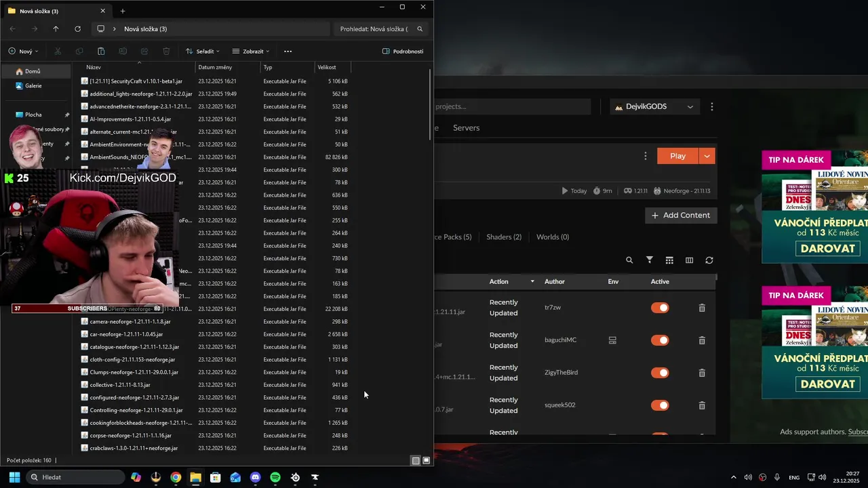Click the filter funnel icon in launcher
Image resolution: width=868 pixels, height=488 pixels.
(x=649, y=260)
